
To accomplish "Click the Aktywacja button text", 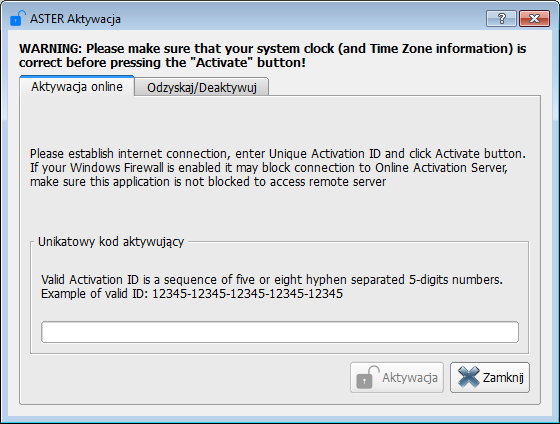I will [410, 378].
